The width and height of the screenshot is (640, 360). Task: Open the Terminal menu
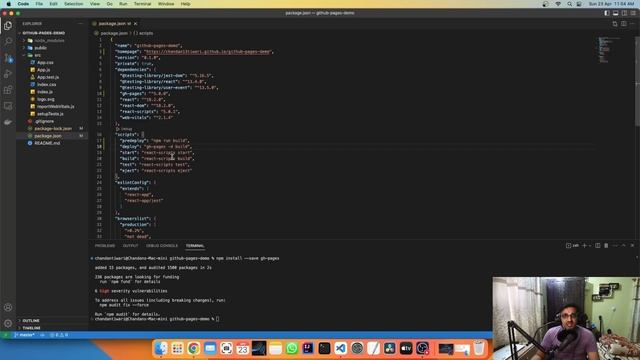[142, 4]
